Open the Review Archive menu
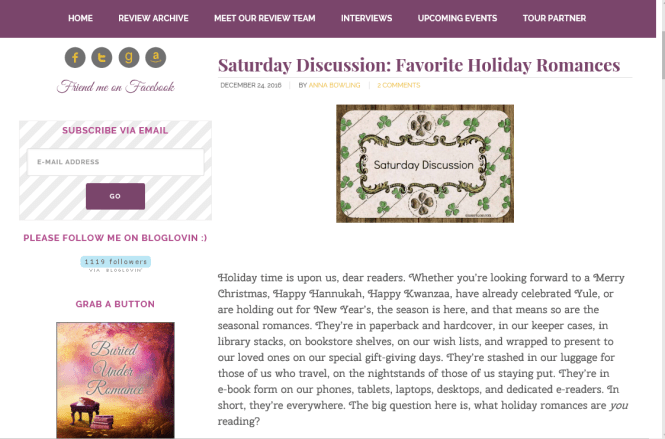Screen dimensions: 665x439 coord(153,18)
